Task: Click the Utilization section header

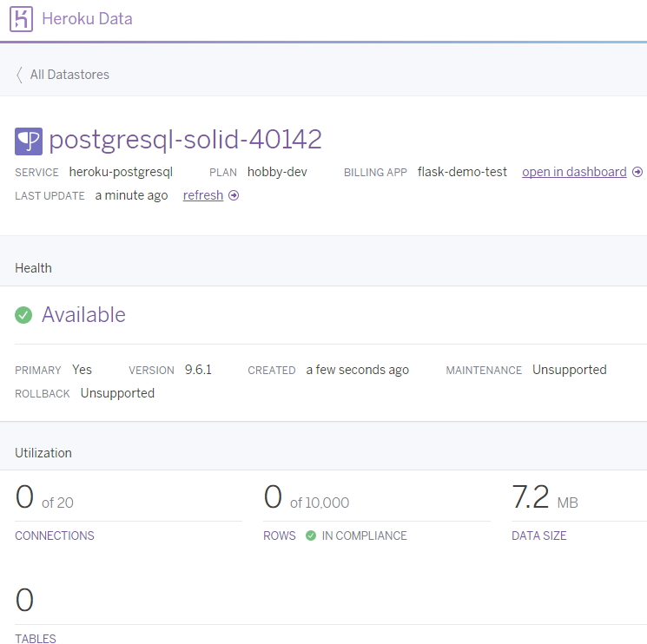Action: (x=43, y=453)
